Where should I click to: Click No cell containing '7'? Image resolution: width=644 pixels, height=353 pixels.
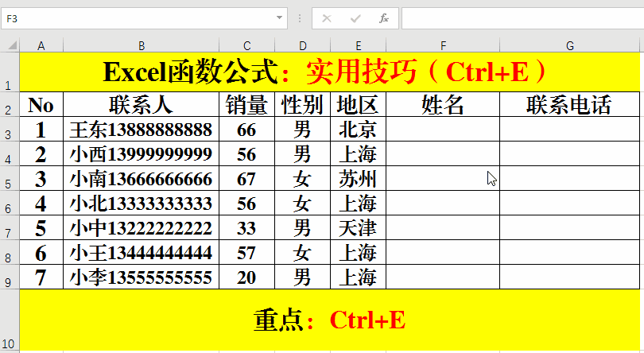click(x=41, y=277)
